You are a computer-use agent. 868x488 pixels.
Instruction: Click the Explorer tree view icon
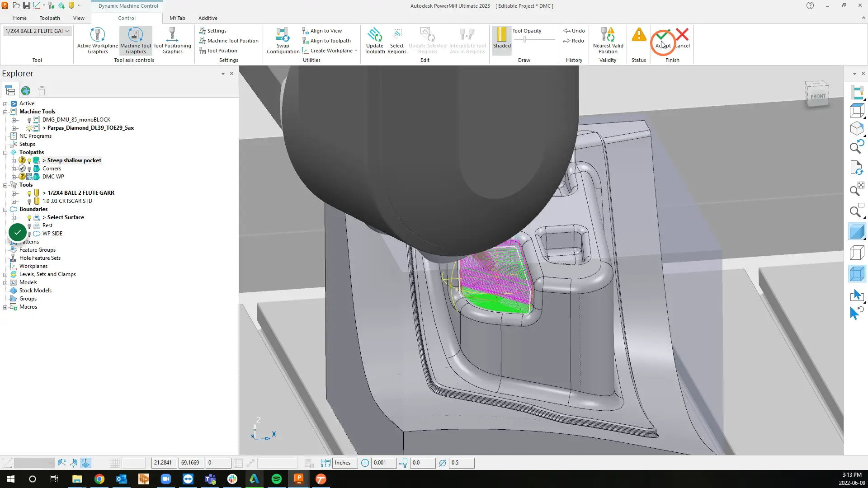click(x=10, y=91)
